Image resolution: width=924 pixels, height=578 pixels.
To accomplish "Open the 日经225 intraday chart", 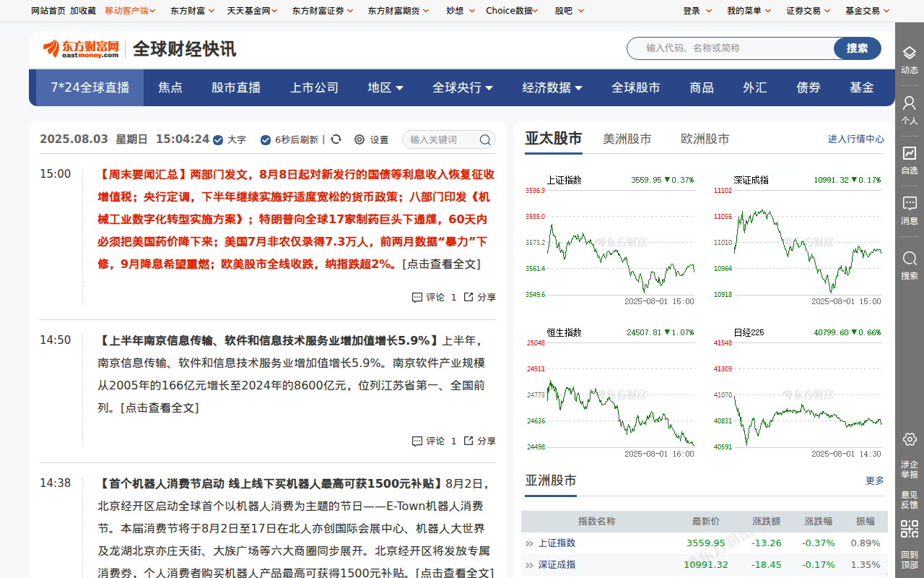I will click(797, 392).
